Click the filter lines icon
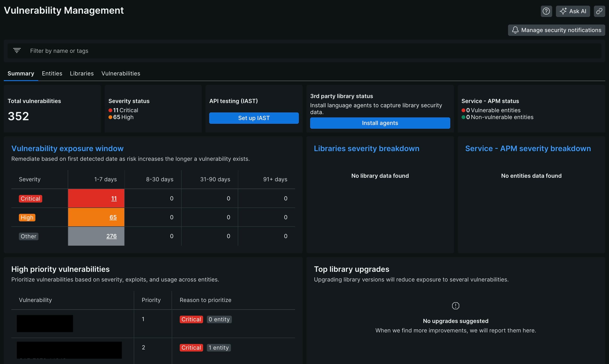The width and height of the screenshot is (609, 364). 17,50
